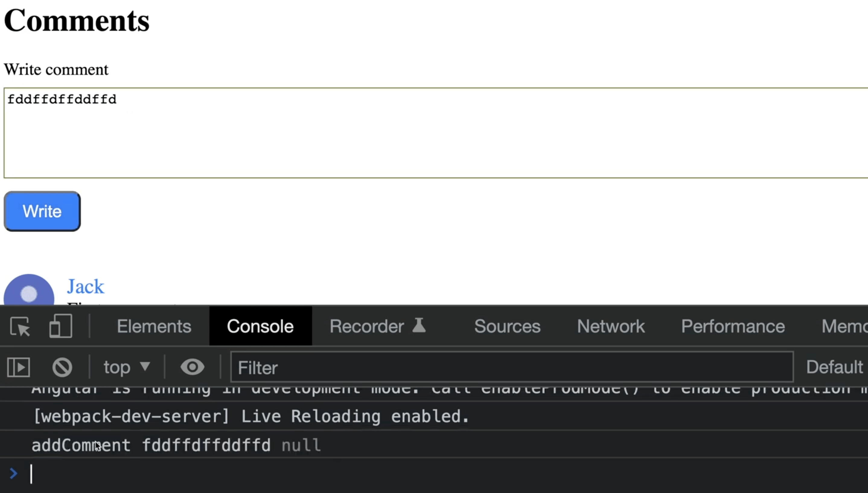Screen dimensions: 868x493
Task: Switch to the Sources panel
Action: pos(507,326)
